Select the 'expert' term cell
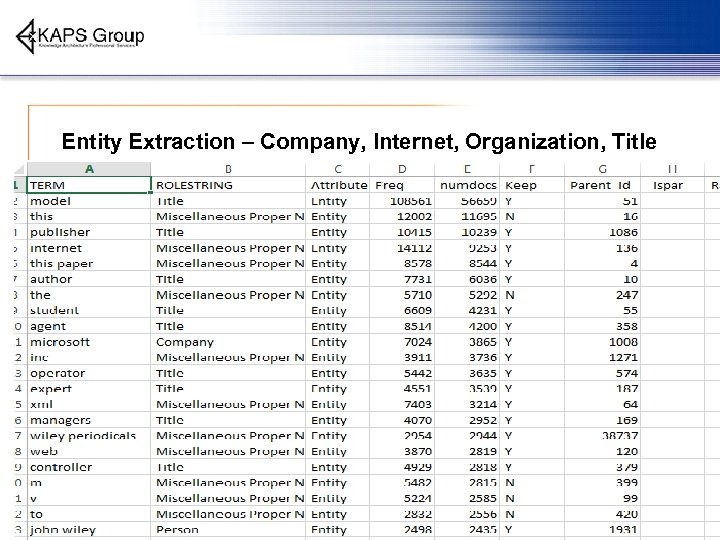 pos(89,389)
